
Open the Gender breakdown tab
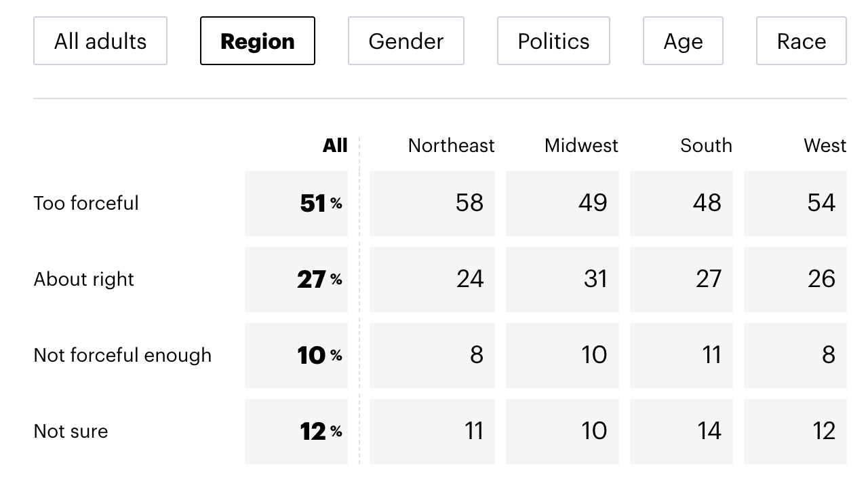406,41
